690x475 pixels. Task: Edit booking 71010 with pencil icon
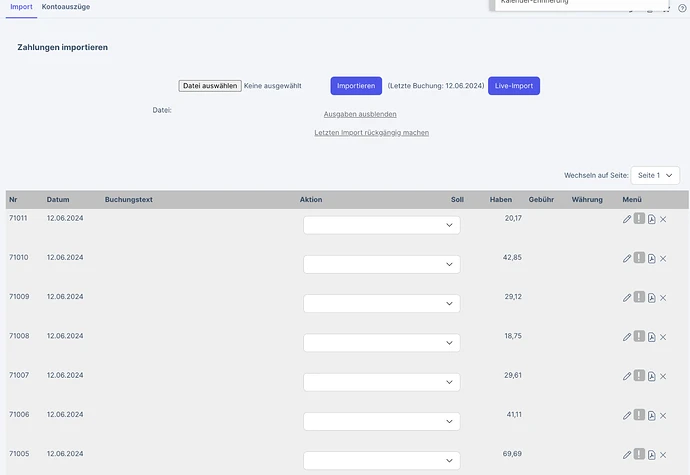pyautogui.click(x=627, y=258)
